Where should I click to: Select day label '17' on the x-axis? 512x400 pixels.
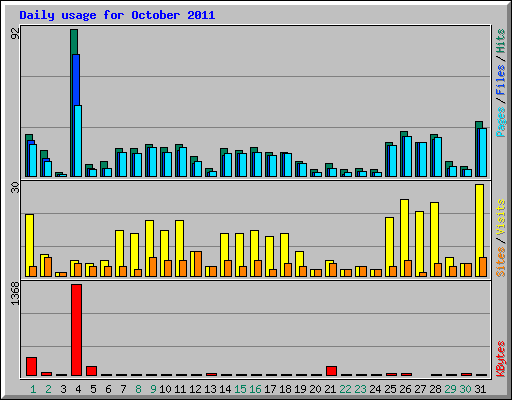tap(270, 389)
